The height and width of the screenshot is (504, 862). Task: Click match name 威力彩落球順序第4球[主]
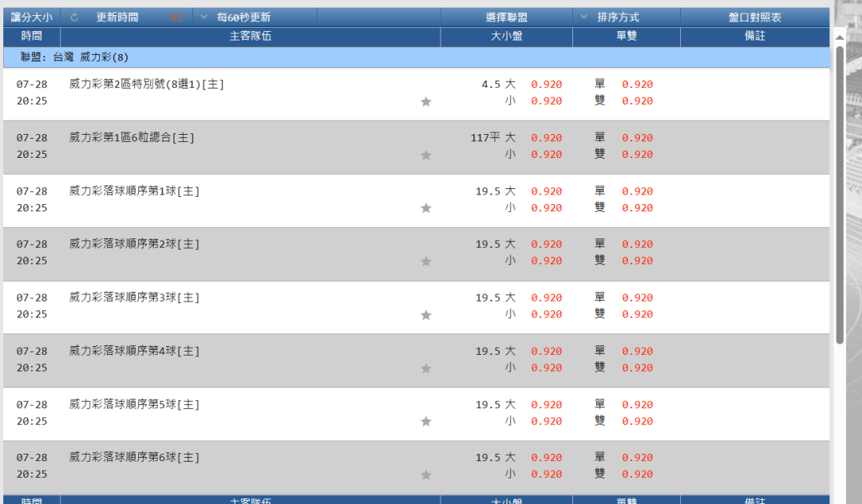coord(134,351)
